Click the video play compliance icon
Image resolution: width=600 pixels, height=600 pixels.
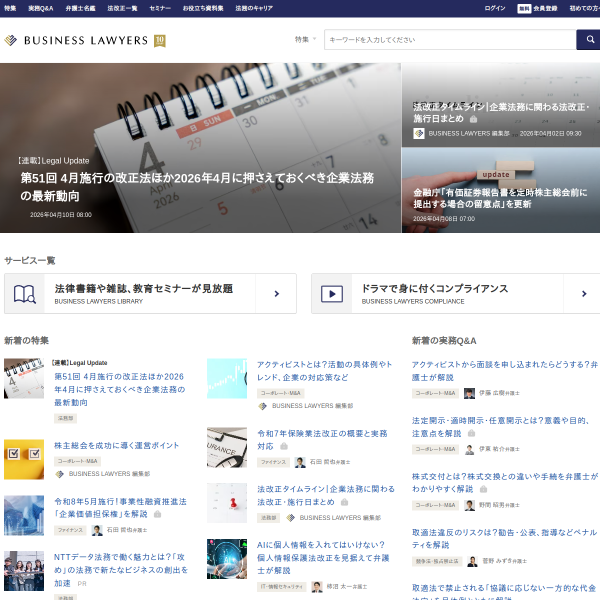point(332,294)
